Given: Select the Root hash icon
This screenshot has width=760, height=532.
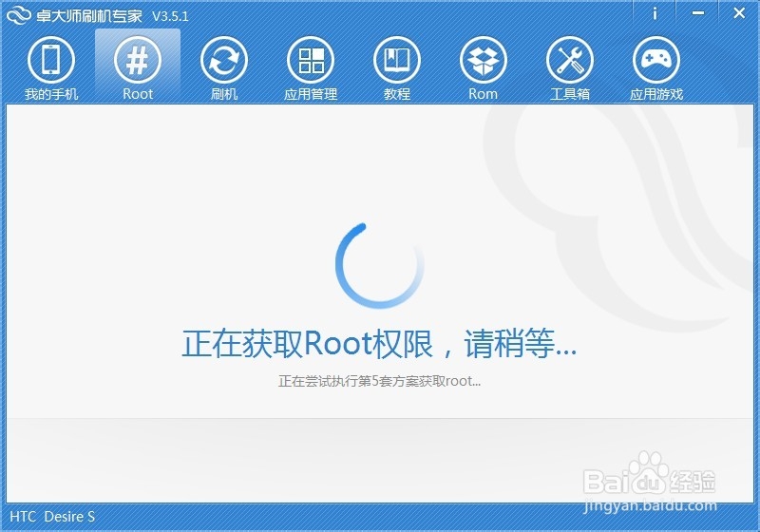Looking at the screenshot, I should 137,60.
